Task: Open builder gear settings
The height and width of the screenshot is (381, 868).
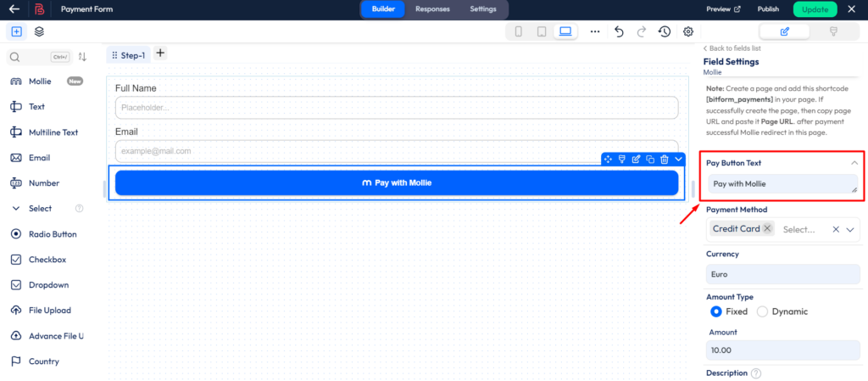Action: pos(688,31)
